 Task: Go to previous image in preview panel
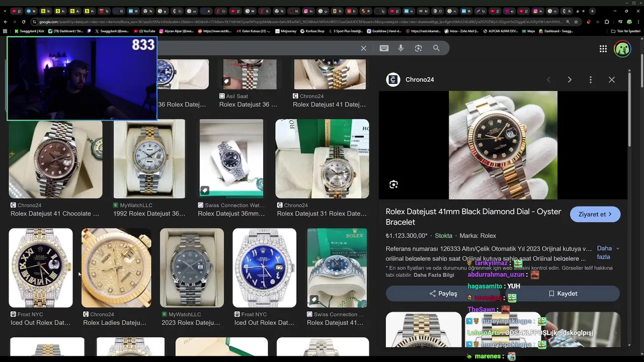tap(548, 80)
